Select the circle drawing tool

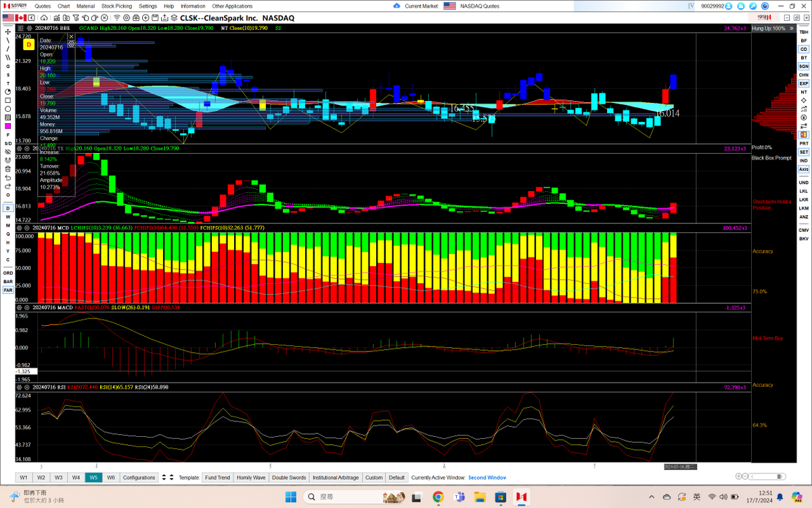(8, 109)
